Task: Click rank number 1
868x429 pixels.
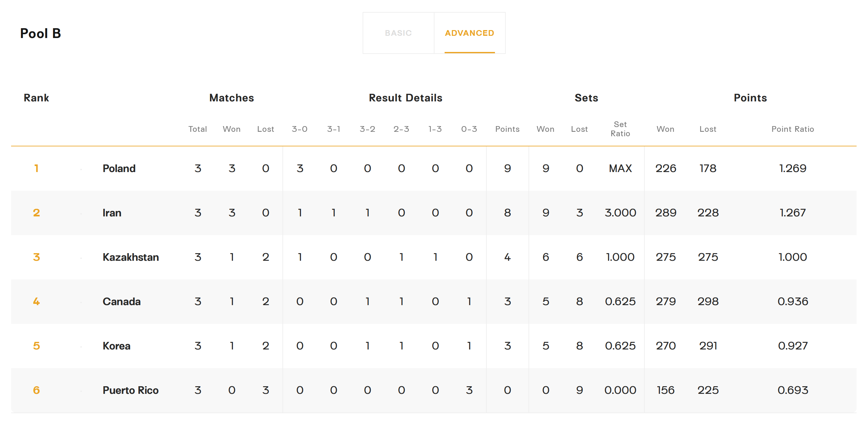Action: 36,168
